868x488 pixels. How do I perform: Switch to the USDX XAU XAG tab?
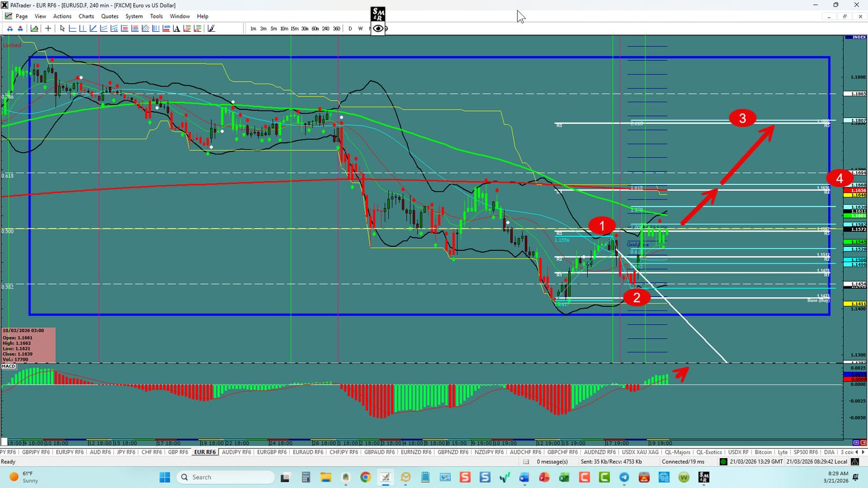coord(641,452)
